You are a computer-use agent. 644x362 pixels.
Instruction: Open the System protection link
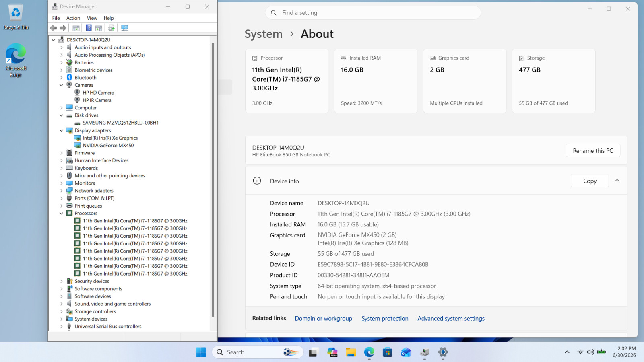click(x=385, y=319)
